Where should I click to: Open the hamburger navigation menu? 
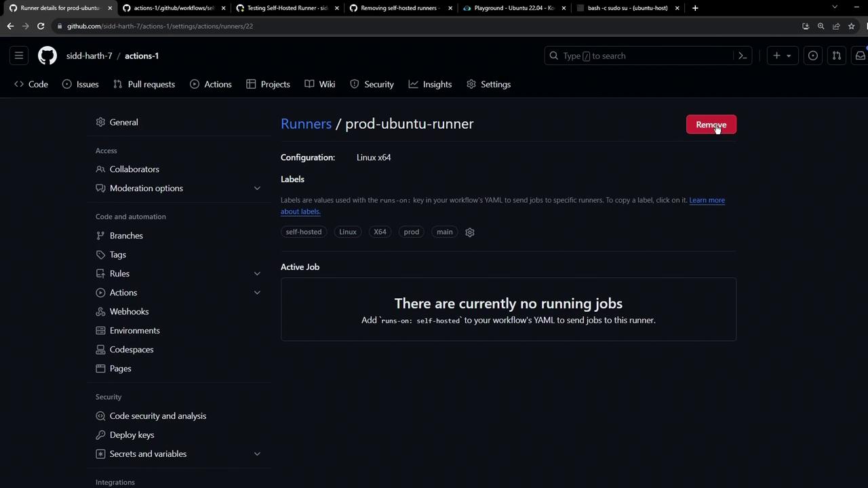coord(19,56)
